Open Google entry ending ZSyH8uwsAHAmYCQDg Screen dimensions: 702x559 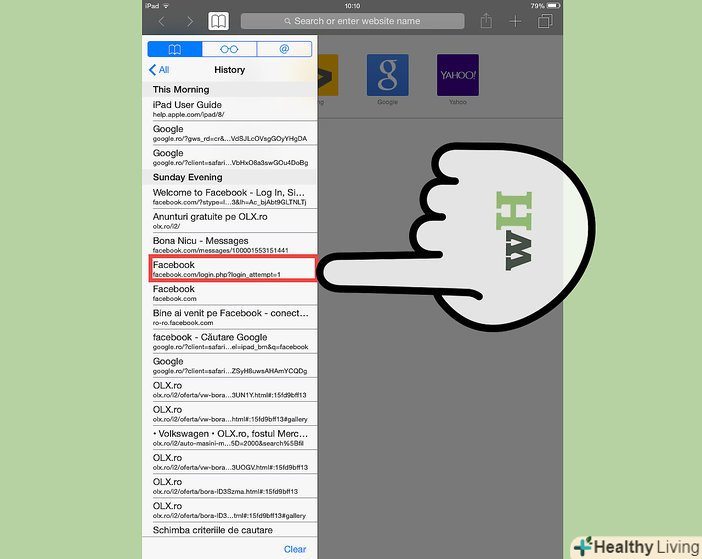click(x=230, y=366)
